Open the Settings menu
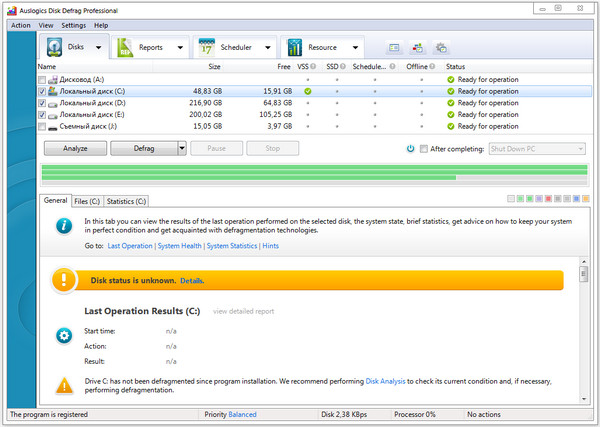Viewport: 600px width, 427px height. (x=73, y=24)
